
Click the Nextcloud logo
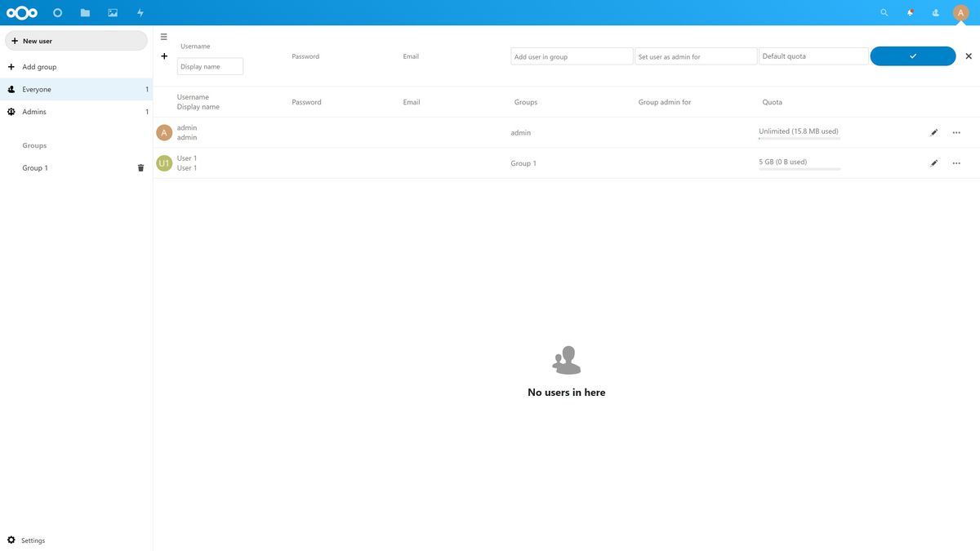click(20, 12)
